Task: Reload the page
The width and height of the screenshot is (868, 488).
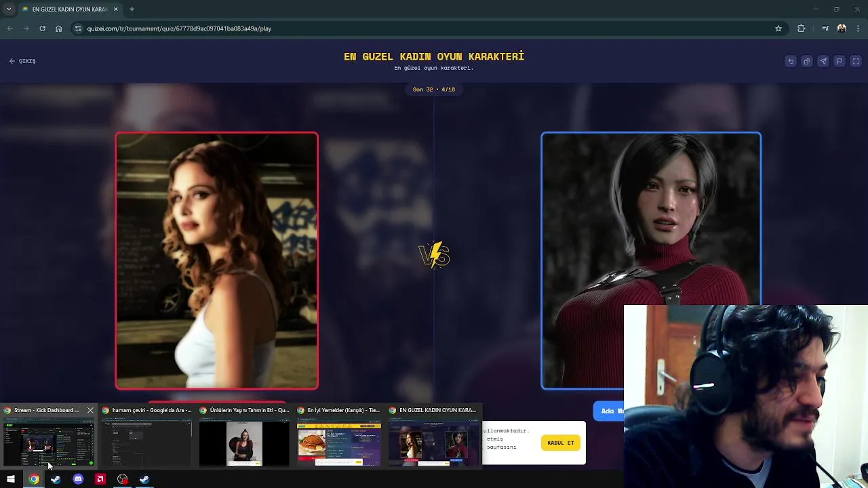Action: (x=42, y=28)
